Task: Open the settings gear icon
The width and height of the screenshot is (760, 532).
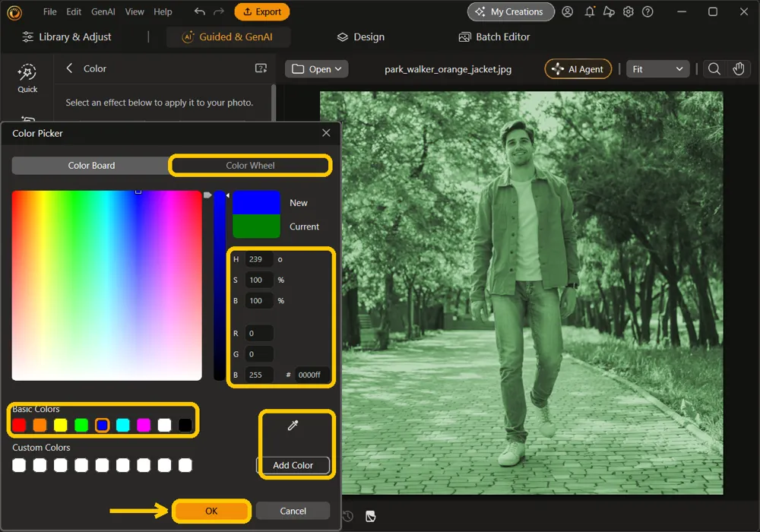Action: coord(629,11)
